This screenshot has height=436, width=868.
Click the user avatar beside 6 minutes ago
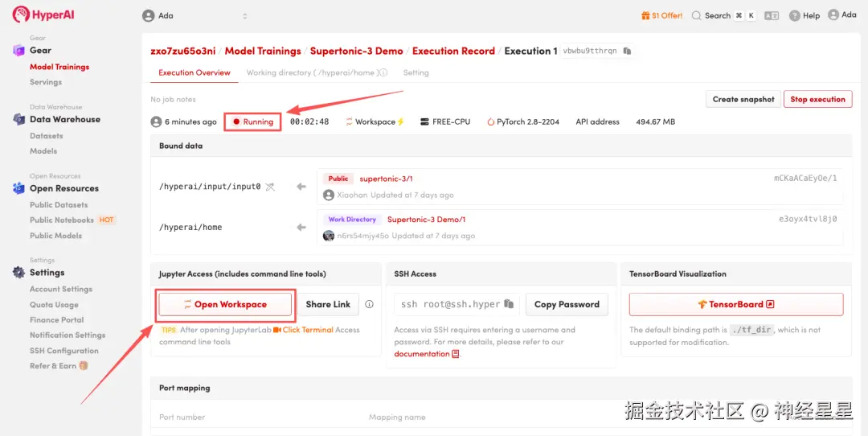tap(156, 122)
